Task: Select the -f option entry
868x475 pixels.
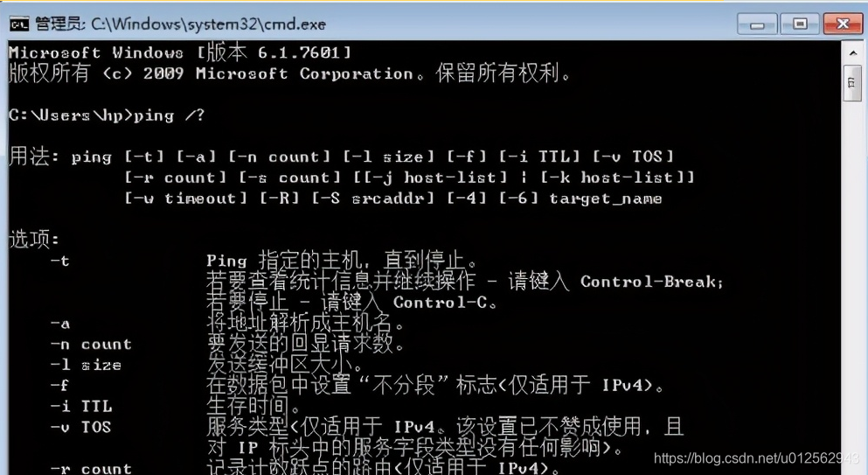Action: 59,385
